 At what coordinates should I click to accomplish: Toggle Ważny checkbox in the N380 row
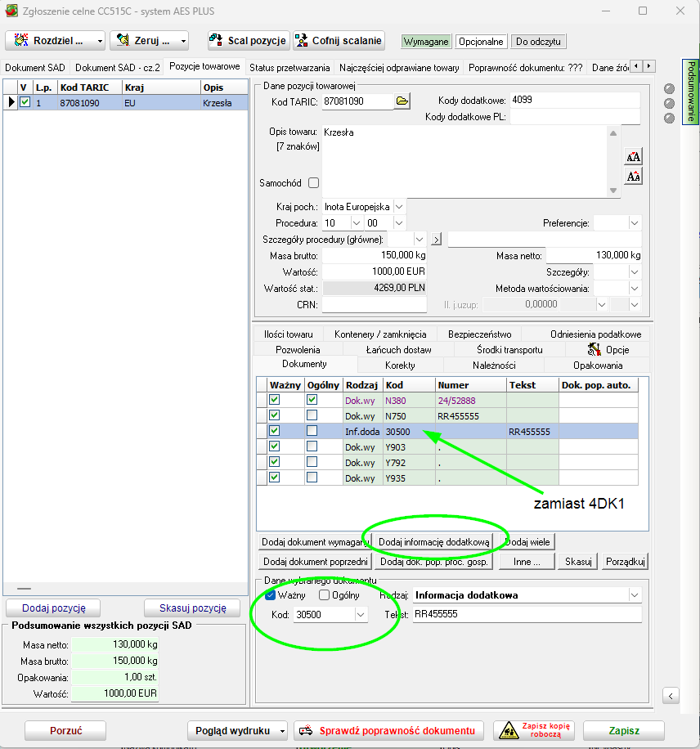tap(274, 400)
